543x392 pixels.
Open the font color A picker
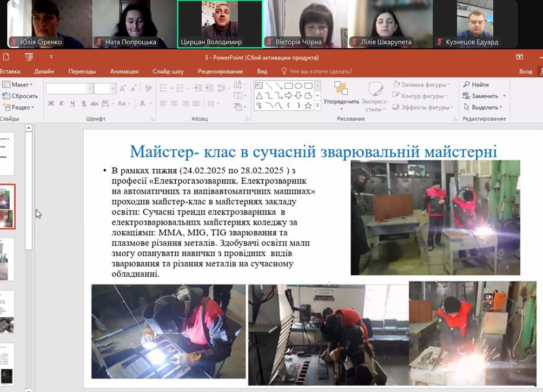[x=143, y=104]
